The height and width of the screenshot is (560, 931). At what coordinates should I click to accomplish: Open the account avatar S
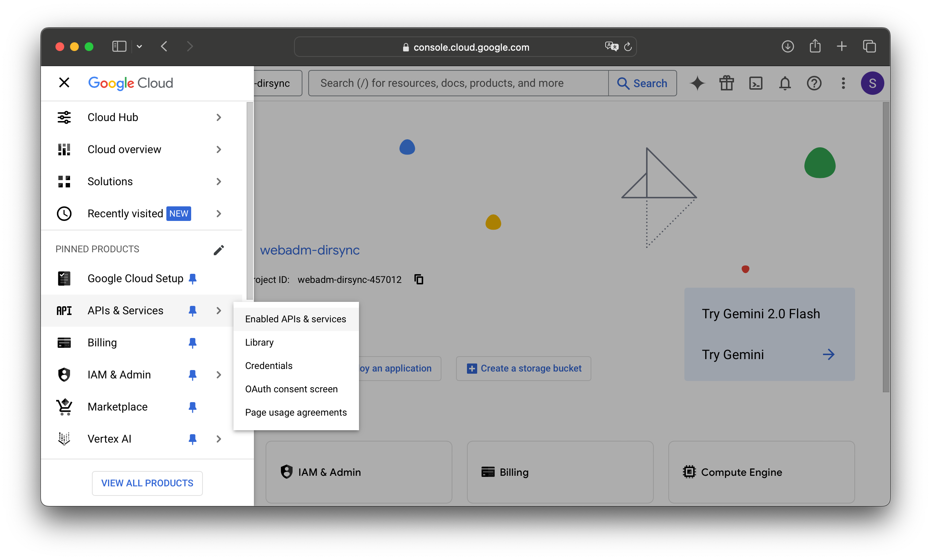872,83
